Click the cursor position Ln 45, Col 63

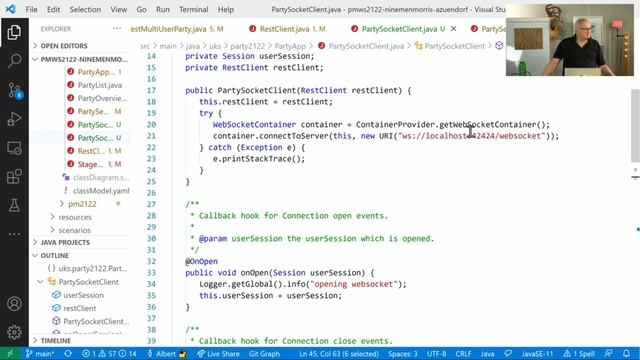pyautogui.click(x=339, y=354)
